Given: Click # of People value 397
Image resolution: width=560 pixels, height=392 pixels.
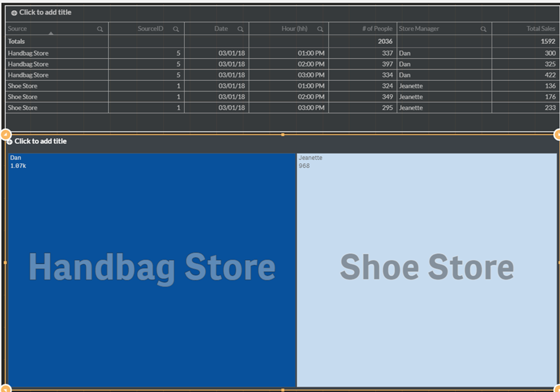Looking at the screenshot, I should pos(387,64).
